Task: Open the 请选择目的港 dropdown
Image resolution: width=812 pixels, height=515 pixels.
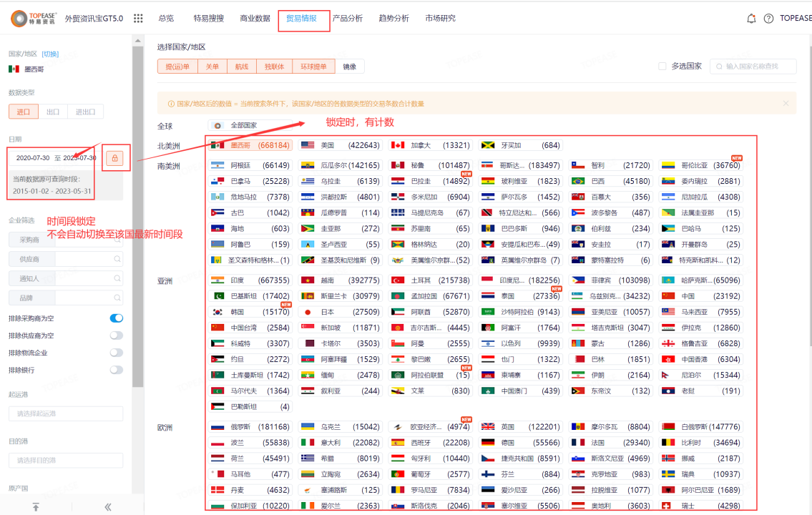Action: [x=66, y=460]
